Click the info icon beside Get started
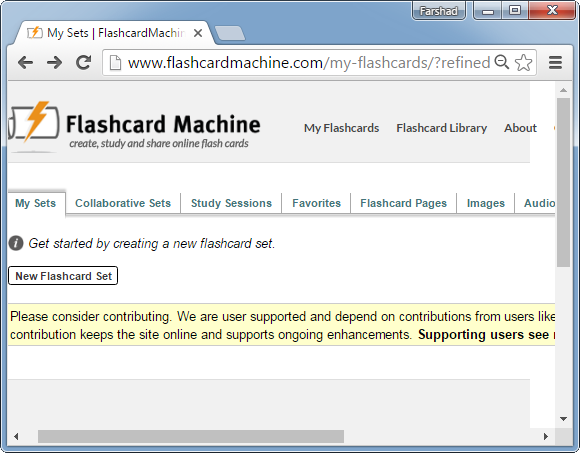The image size is (580, 453). click(16, 243)
